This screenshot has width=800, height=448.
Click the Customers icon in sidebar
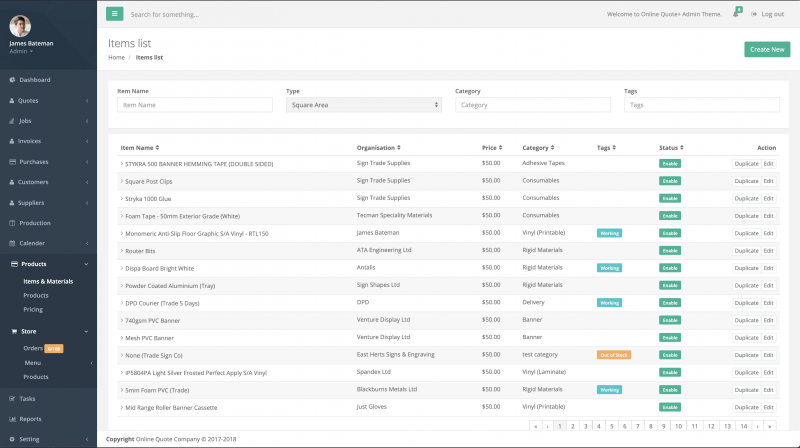[x=12, y=182]
